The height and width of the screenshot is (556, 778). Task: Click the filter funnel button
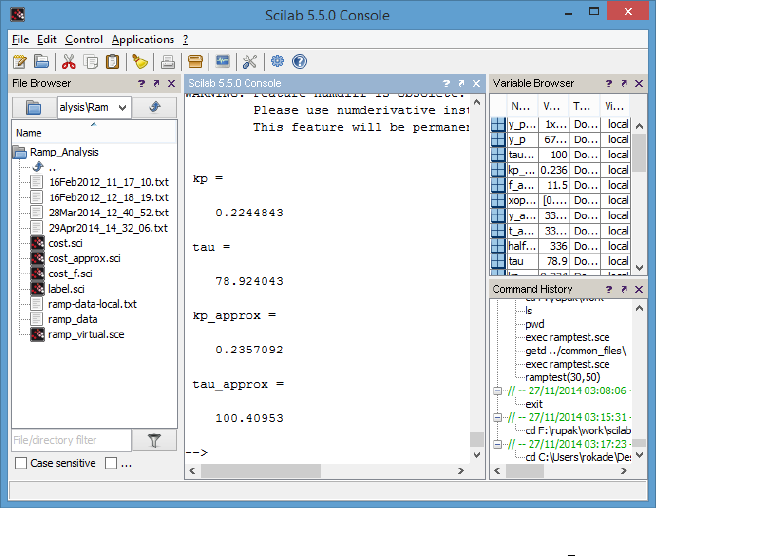tap(154, 440)
